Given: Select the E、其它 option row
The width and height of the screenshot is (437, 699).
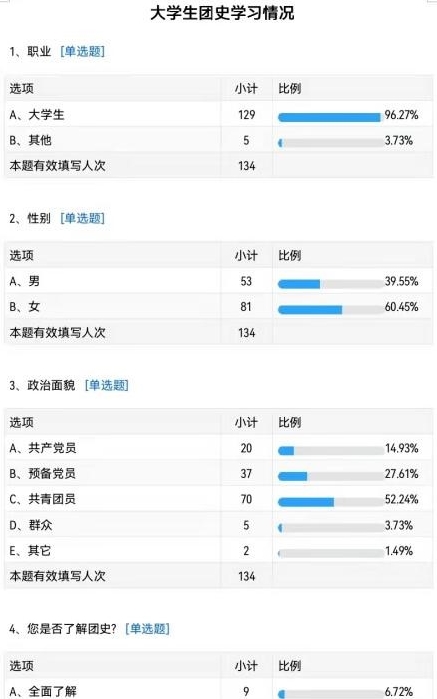Looking at the screenshot, I should [218, 551].
